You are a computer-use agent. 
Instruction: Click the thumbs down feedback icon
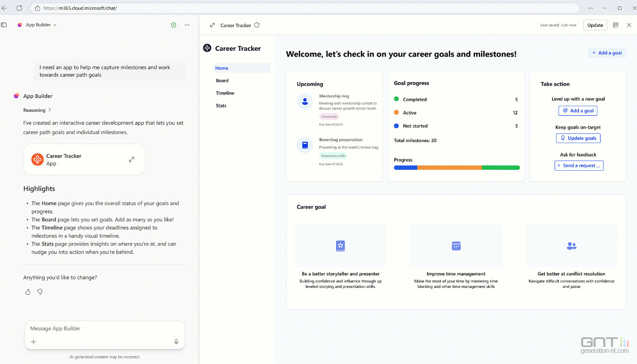click(40, 292)
